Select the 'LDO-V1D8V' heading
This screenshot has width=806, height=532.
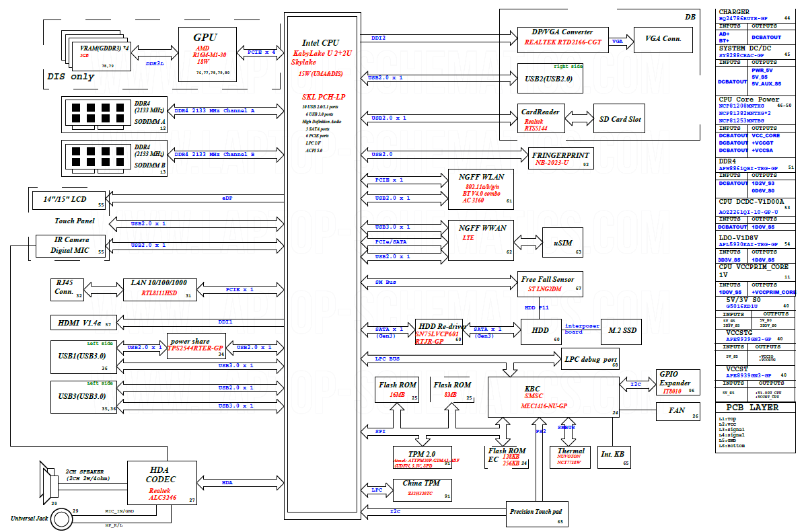tap(738, 237)
